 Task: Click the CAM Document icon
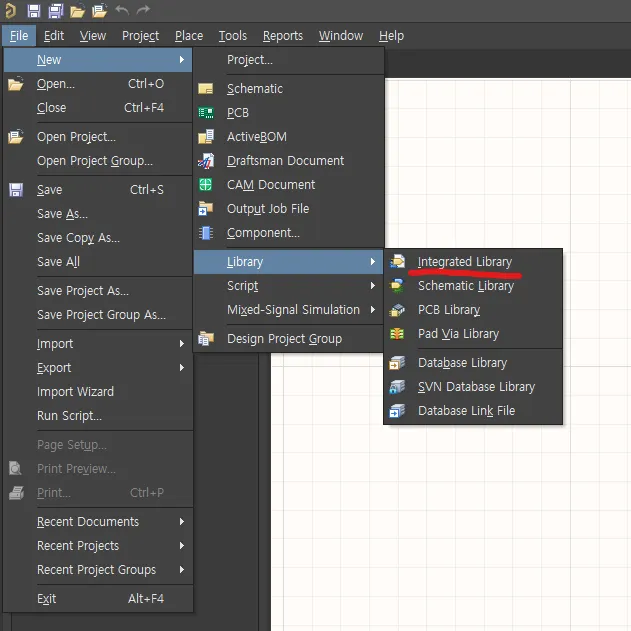click(206, 185)
